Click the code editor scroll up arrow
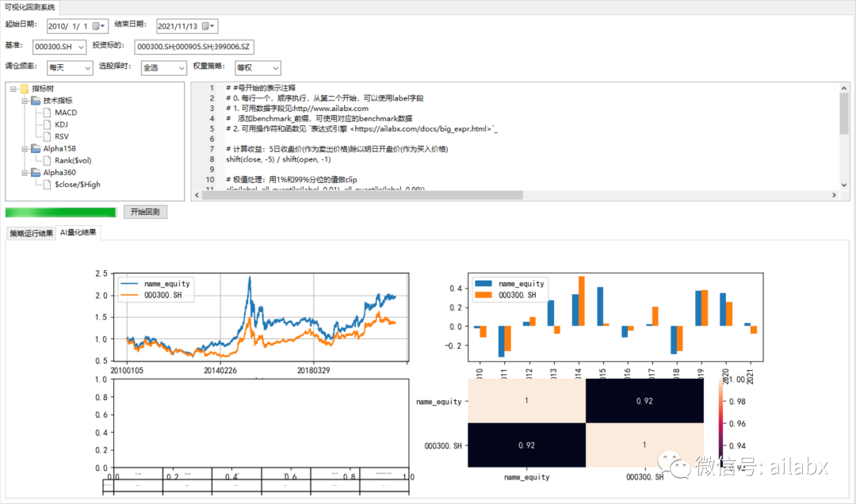This screenshot has height=504, width=856. coord(844,88)
